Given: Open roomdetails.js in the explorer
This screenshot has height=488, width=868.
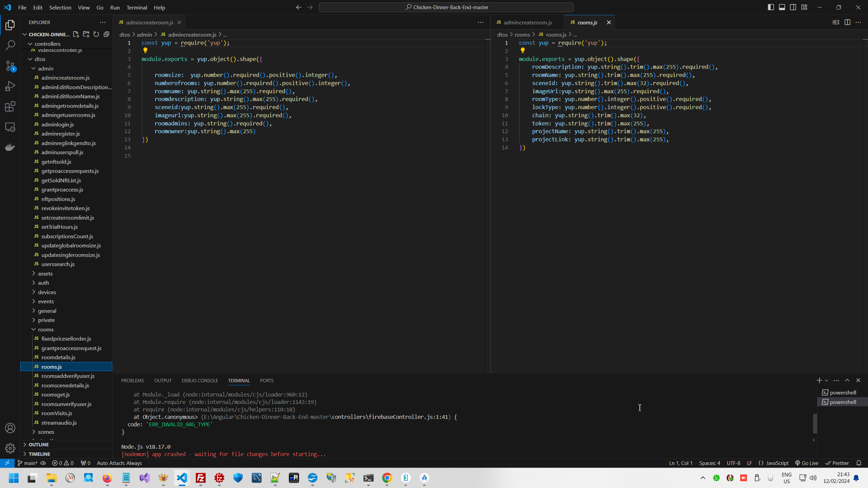Looking at the screenshot, I should pos(58,357).
